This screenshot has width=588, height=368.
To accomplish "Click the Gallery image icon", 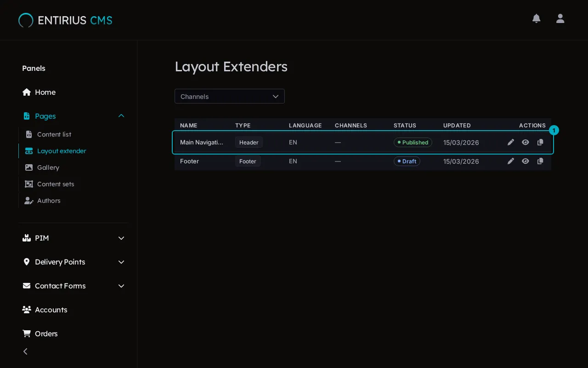I will pyautogui.click(x=29, y=167).
